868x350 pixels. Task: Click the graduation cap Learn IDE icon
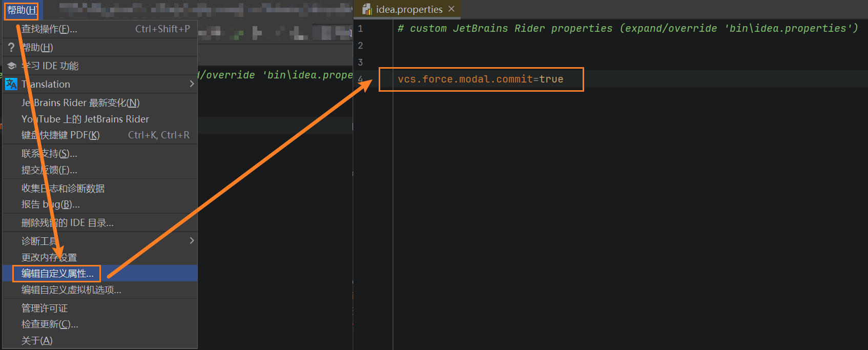[11, 66]
